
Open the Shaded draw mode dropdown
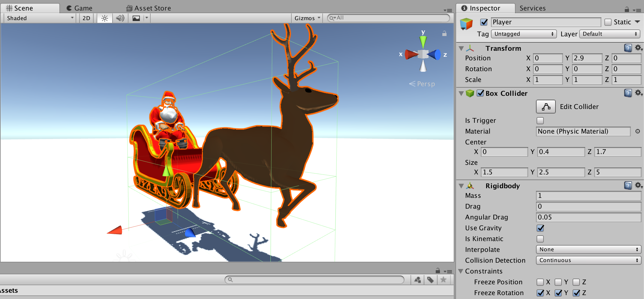point(40,18)
